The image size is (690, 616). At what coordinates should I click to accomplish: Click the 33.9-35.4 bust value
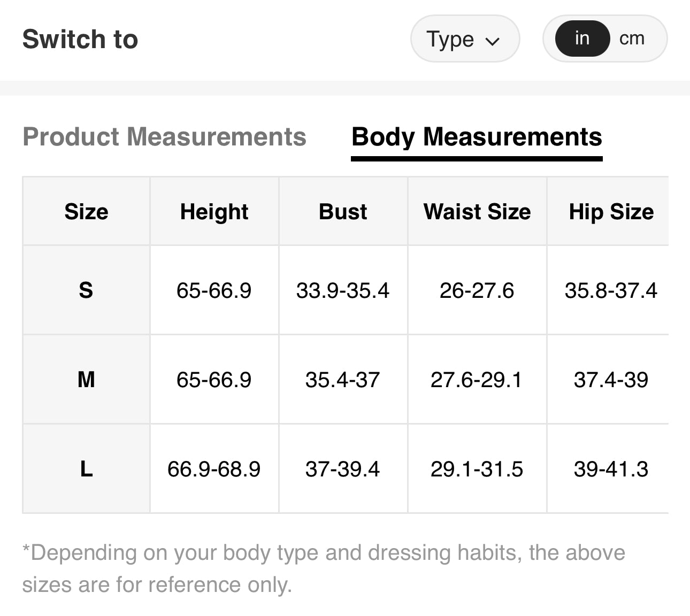point(343,290)
